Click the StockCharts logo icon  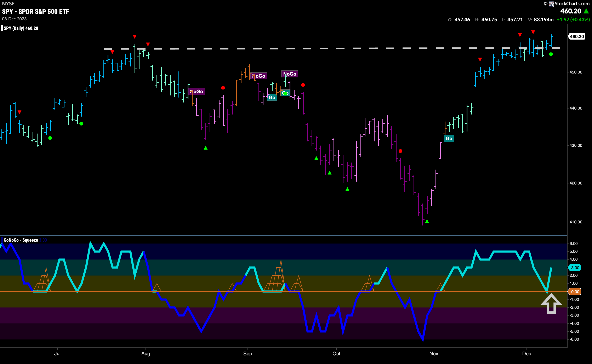(x=551, y=4)
